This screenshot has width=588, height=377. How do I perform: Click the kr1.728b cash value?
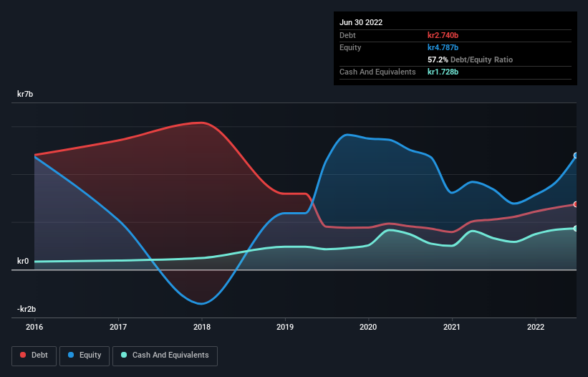click(x=443, y=72)
